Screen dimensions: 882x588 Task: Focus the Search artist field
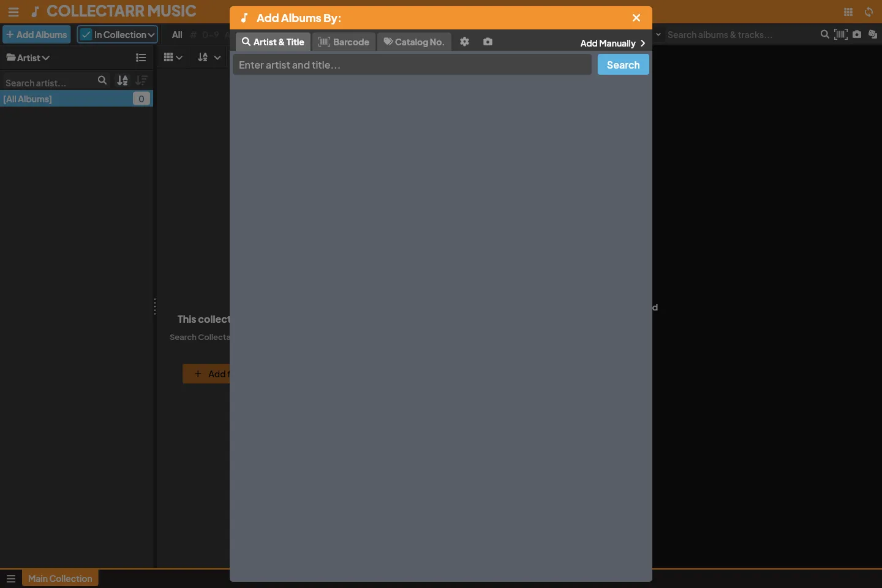[x=49, y=82]
